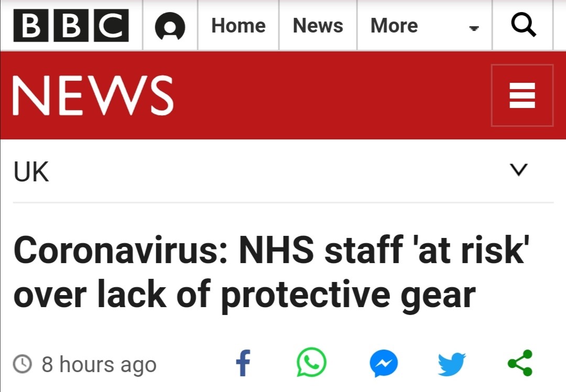Open the News tab in top navigation
566x392 pixels.
click(x=318, y=26)
